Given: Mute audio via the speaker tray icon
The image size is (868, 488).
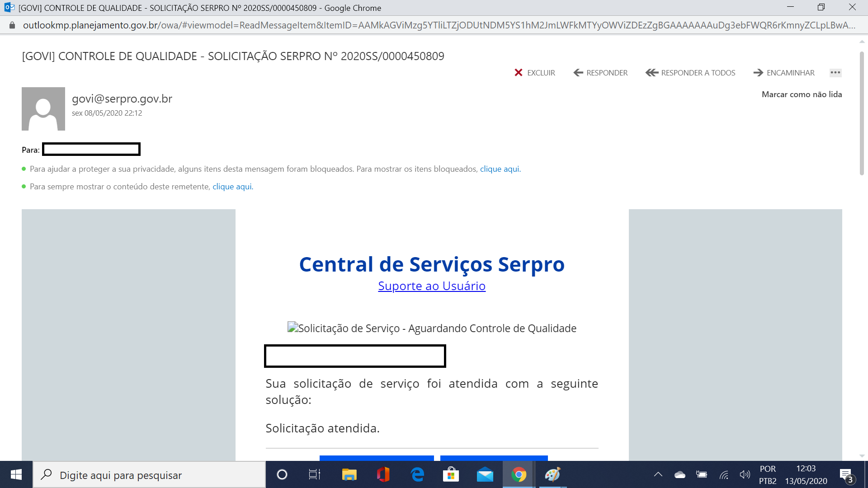Looking at the screenshot, I should coord(745,474).
